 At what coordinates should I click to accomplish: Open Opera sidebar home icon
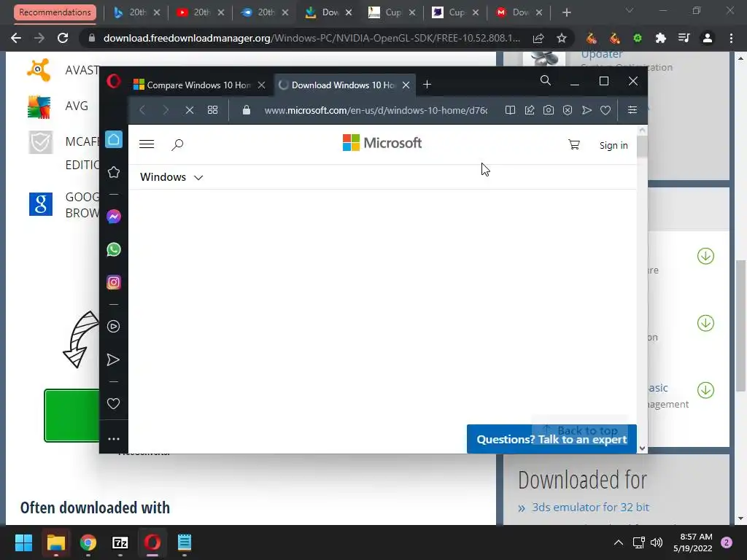[113, 139]
